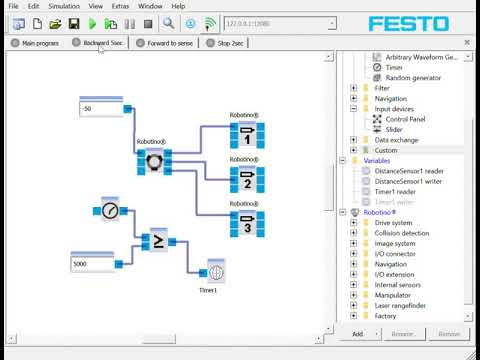Expand the Manipulator folder

[354, 295]
